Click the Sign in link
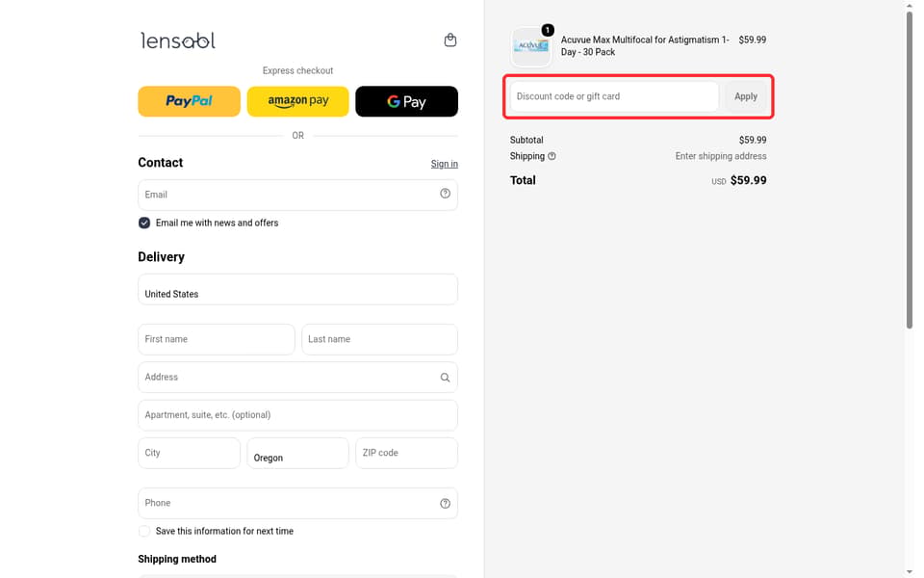 (x=445, y=164)
